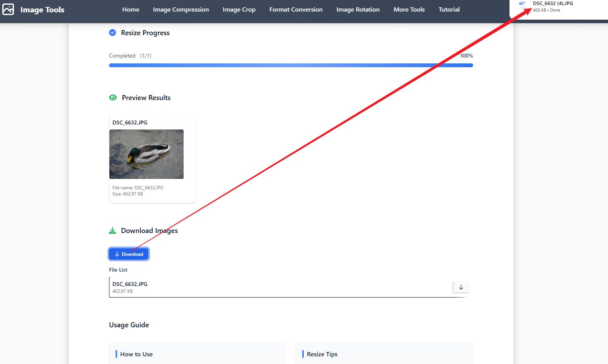Click the 'File name: DSC_6632.JPG' caption
This screenshot has height=364, width=608.
click(x=138, y=187)
